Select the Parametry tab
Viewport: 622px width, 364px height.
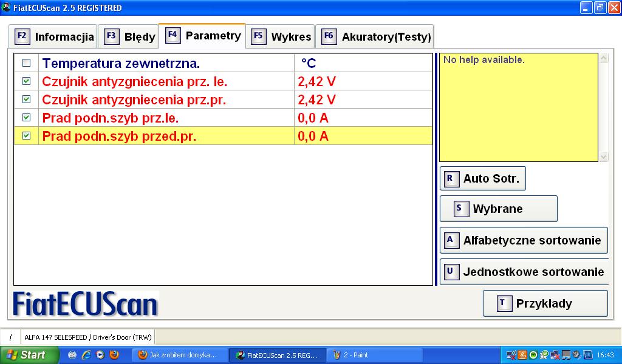(202, 36)
